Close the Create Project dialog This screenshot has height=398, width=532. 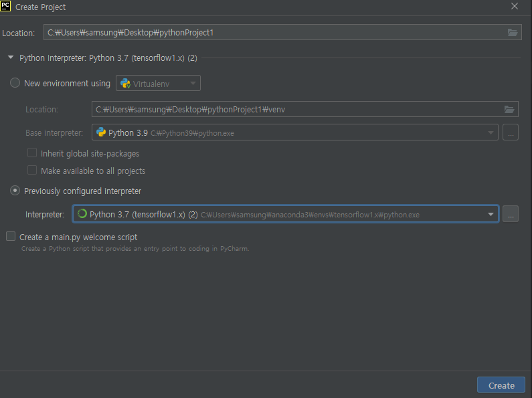[x=515, y=7]
